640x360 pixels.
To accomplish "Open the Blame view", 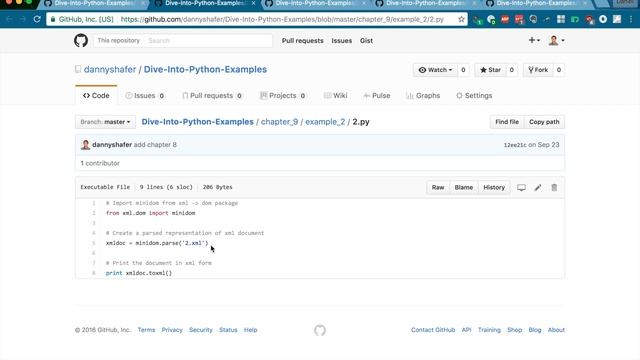I will [464, 187].
